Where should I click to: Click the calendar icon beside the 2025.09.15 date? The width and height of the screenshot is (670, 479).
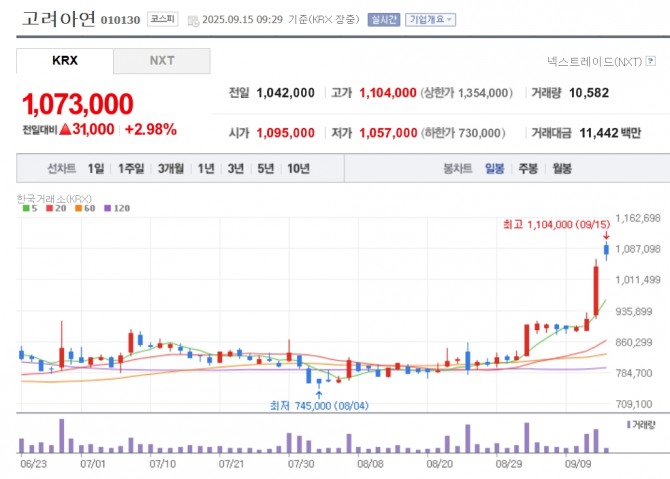click(193, 21)
